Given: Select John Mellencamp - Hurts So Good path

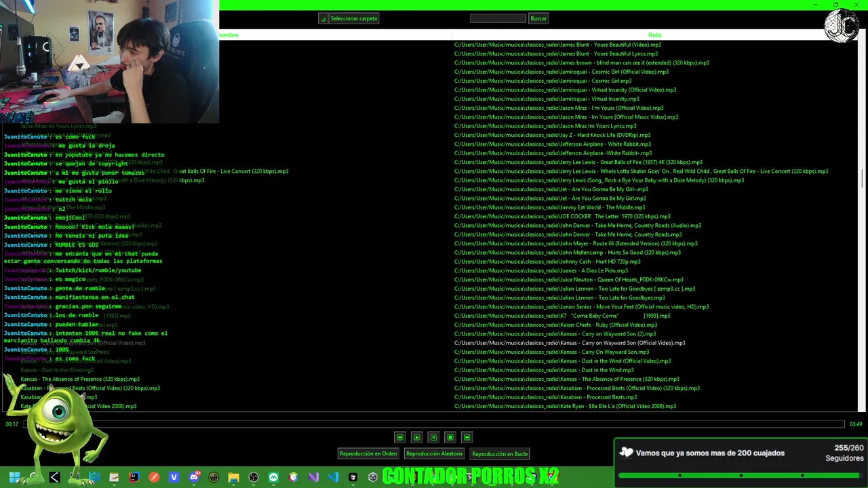Looking at the screenshot, I should coord(568,252).
